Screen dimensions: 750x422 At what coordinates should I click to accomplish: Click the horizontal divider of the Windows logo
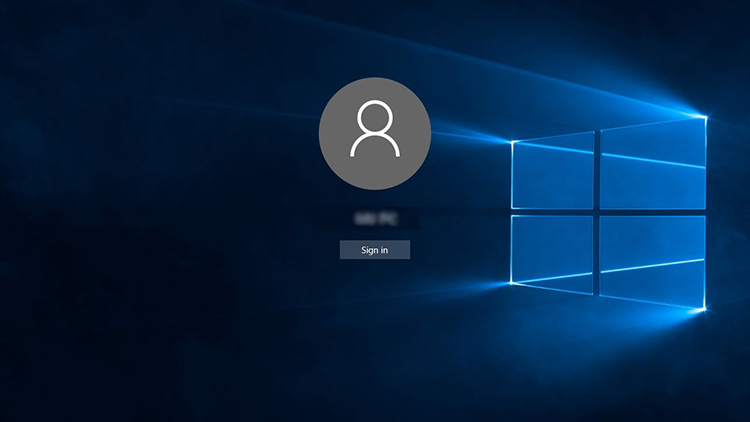[650, 211]
